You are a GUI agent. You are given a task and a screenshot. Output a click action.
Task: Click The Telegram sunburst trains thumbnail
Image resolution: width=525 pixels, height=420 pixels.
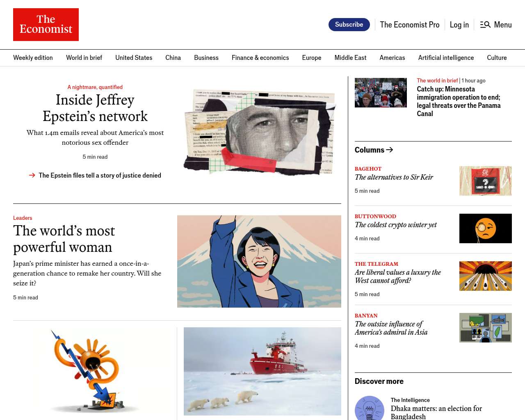(486, 276)
